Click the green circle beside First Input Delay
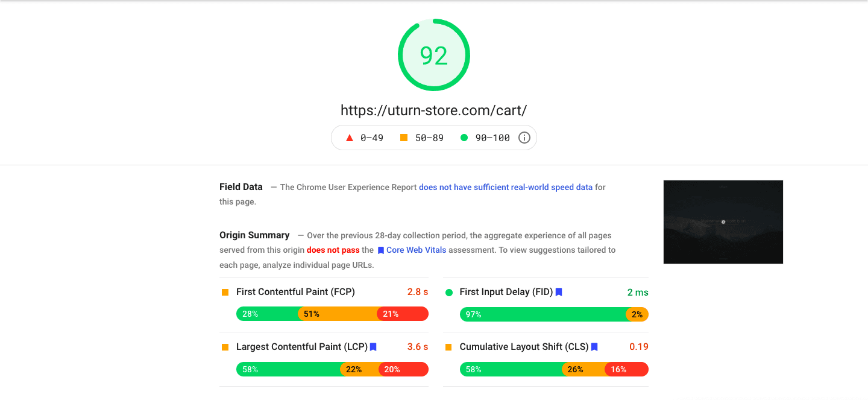868x400 pixels. click(x=449, y=293)
